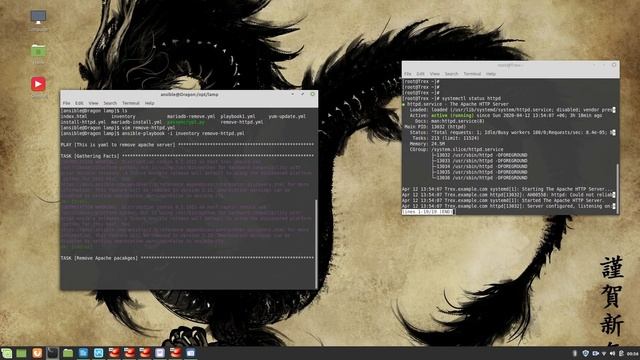Click the ansible@Dragon terminal scrollbar
This screenshot has height=360, width=640.
click(316, 244)
